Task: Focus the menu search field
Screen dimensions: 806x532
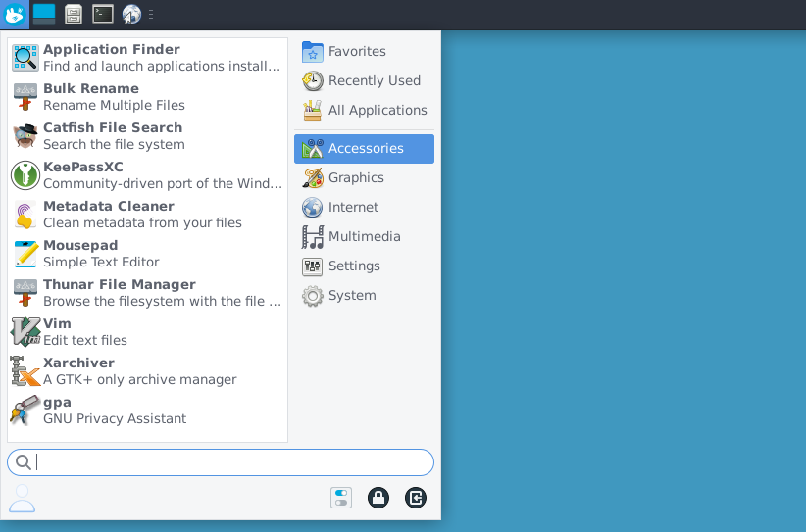Action: coord(221,462)
